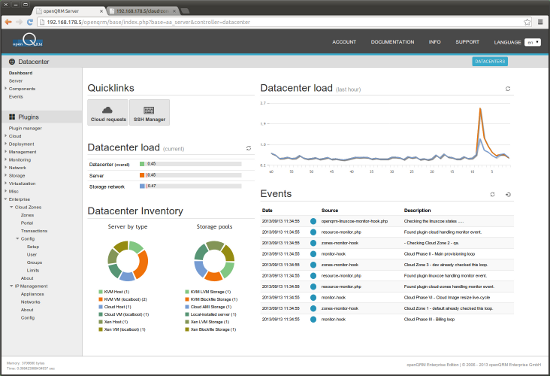Click status dot for Billing loop event
The image size is (550, 376).
(x=313, y=320)
